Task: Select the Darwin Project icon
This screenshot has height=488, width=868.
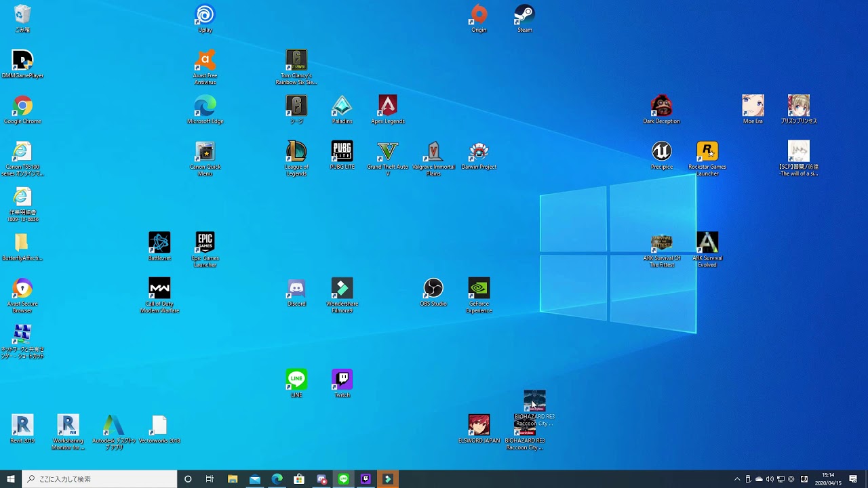Action: click(x=479, y=155)
